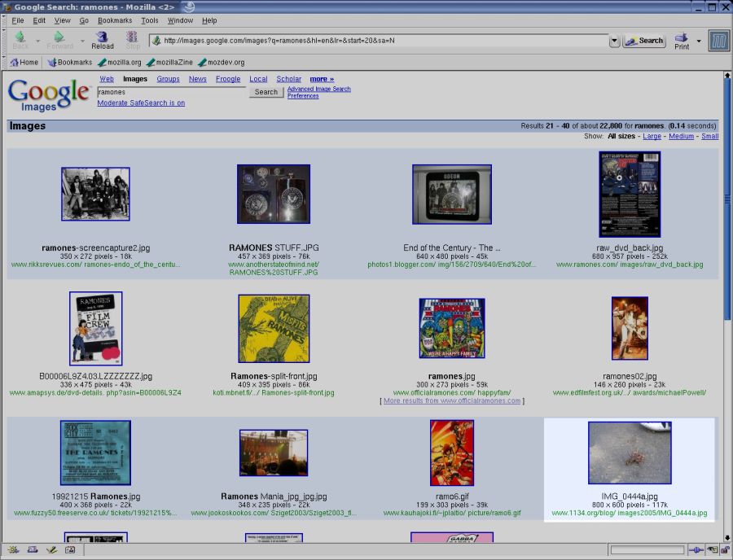
Task: Open the Edit menu
Action: (39, 20)
